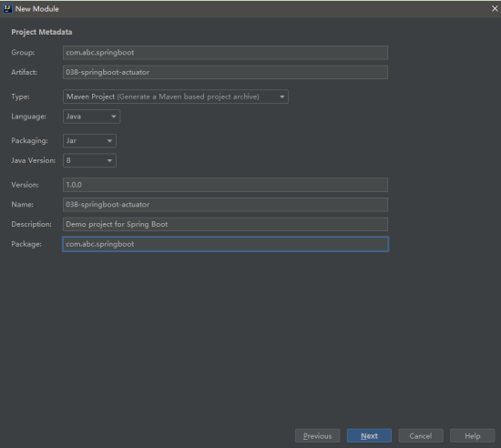Open Help for this dialog

click(x=472, y=435)
